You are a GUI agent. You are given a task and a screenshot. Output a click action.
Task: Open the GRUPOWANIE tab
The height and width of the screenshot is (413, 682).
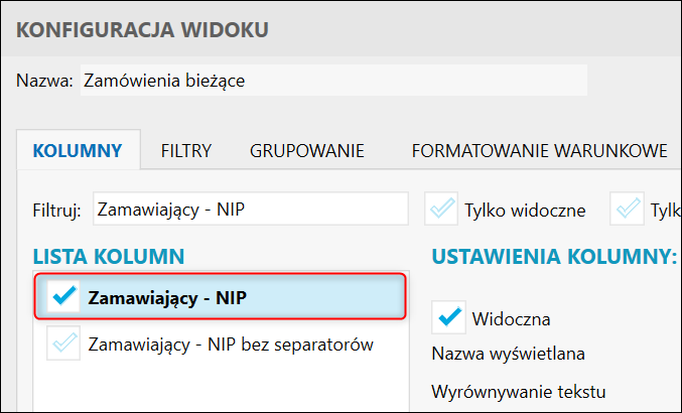point(306,151)
